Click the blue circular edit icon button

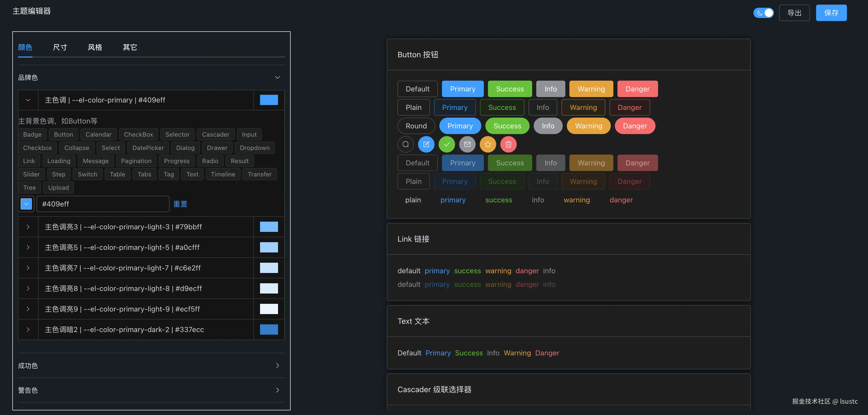(x=426, y=145)
